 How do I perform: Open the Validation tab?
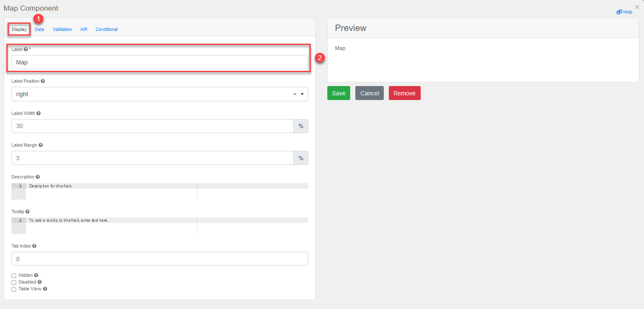(x=62, y=29)
